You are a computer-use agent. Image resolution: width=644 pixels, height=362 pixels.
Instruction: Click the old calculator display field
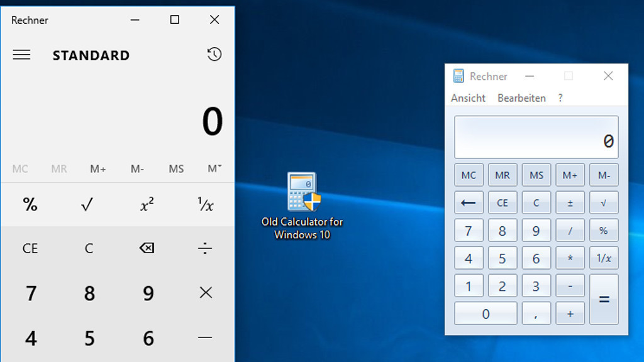tap(536, 137)
